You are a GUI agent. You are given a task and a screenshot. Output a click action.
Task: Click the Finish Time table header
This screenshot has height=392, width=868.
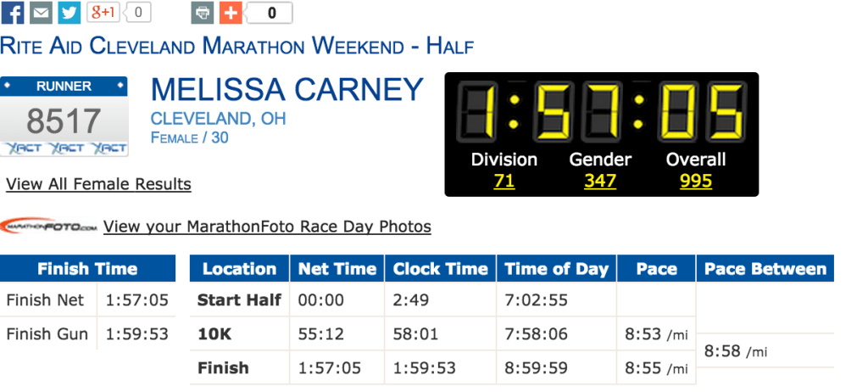(87, 269)
